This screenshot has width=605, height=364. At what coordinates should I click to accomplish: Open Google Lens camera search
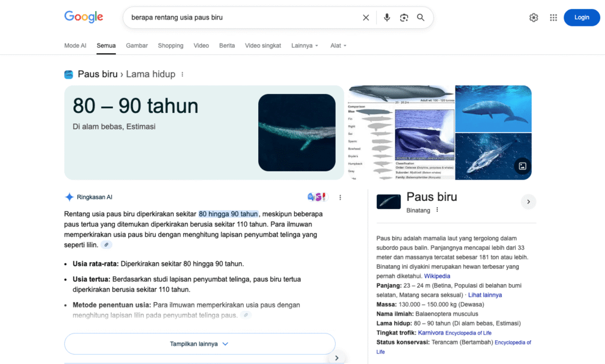click(404, 17)
